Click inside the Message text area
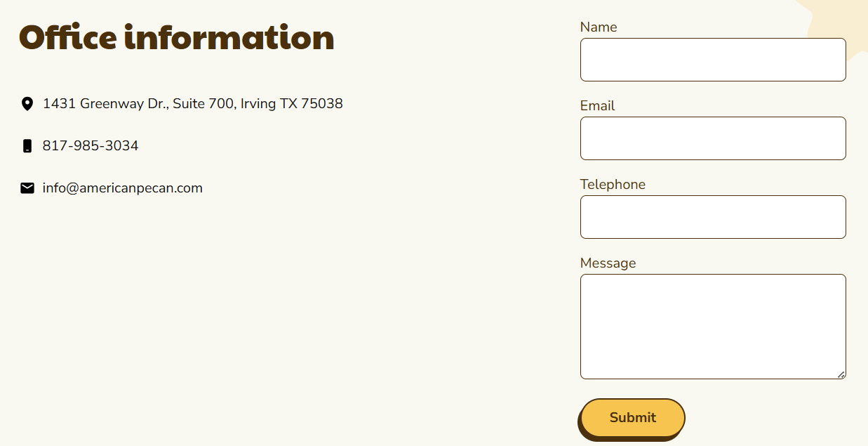 tap(712, 327)
